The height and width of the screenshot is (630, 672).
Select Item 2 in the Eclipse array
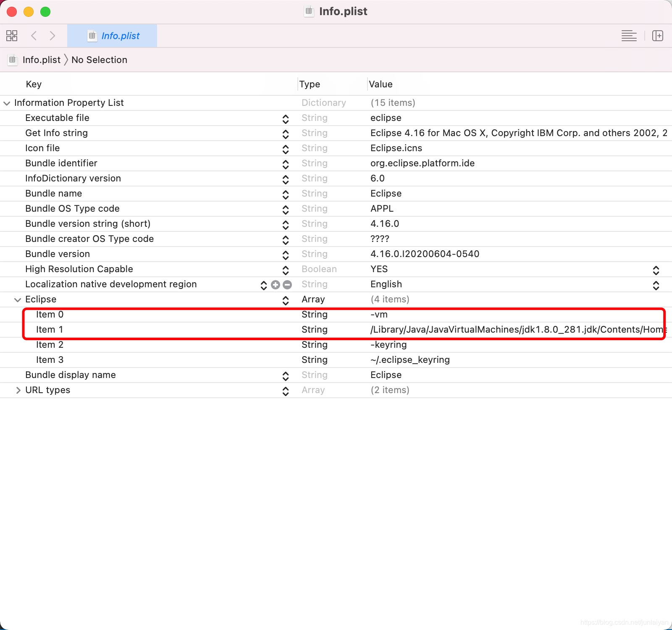(50, 345)
